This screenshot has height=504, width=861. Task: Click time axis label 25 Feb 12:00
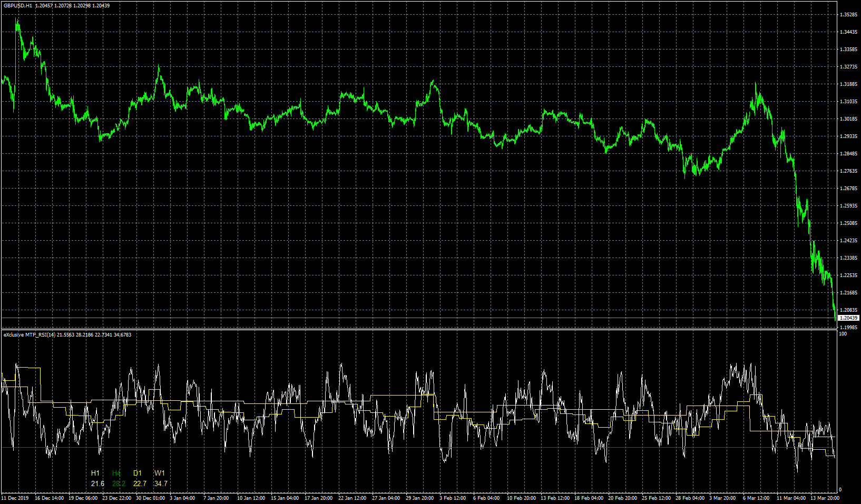[x=656, y=498]
